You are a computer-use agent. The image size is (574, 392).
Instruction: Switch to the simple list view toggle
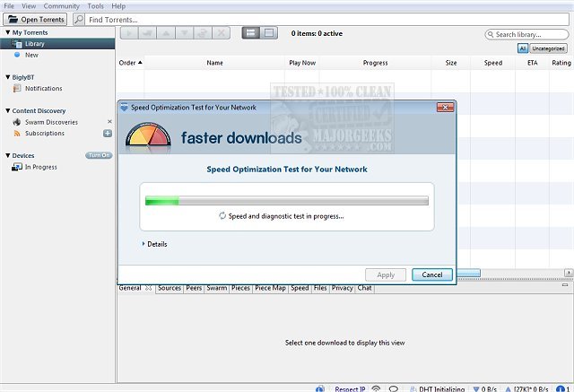(250, 33)
